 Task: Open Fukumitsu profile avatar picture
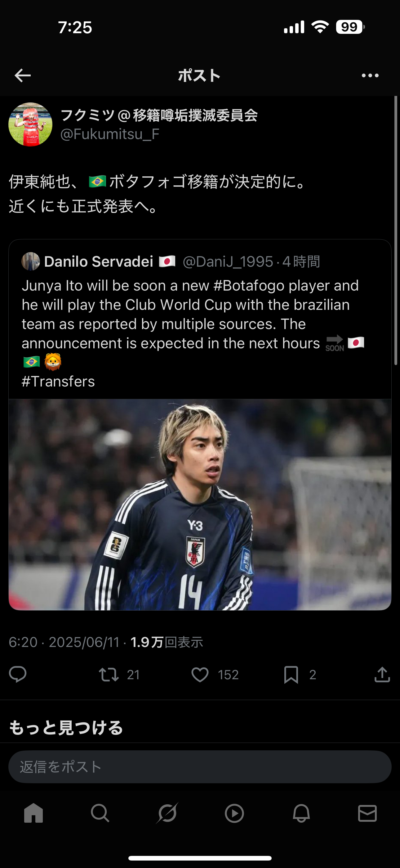coord(30,124)
